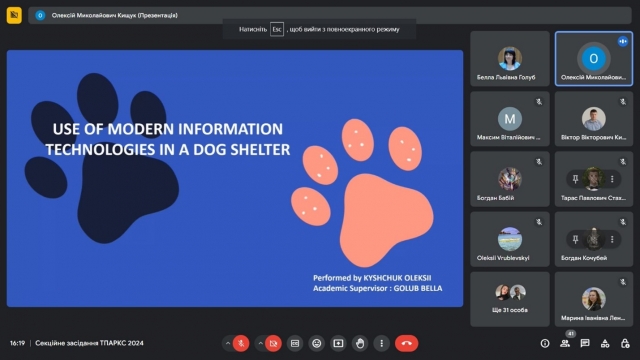
Task: Open meeting details info icon
Action: (x=545, y=343)
